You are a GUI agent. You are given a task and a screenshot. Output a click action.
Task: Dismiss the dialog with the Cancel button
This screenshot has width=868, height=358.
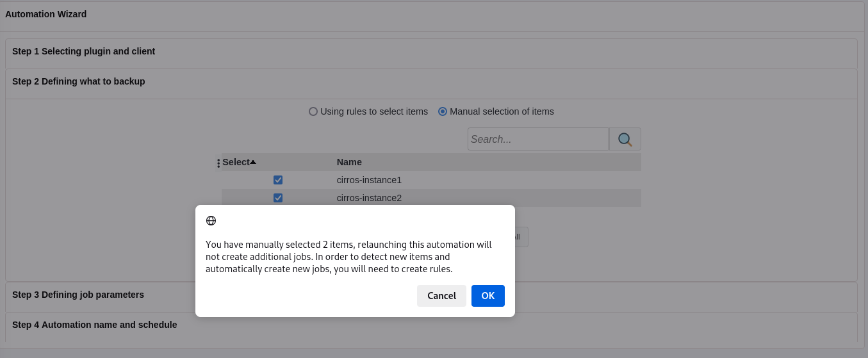(441, 296)
